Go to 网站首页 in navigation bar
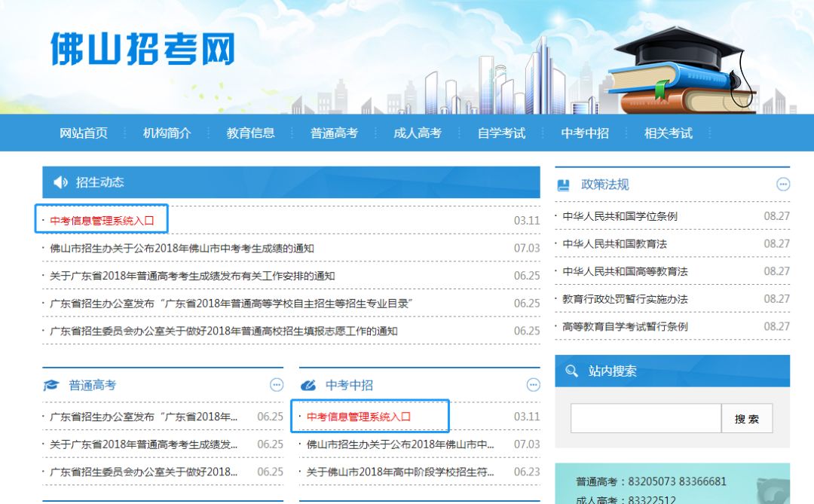814x504 pixels. [x=84, y=133]
